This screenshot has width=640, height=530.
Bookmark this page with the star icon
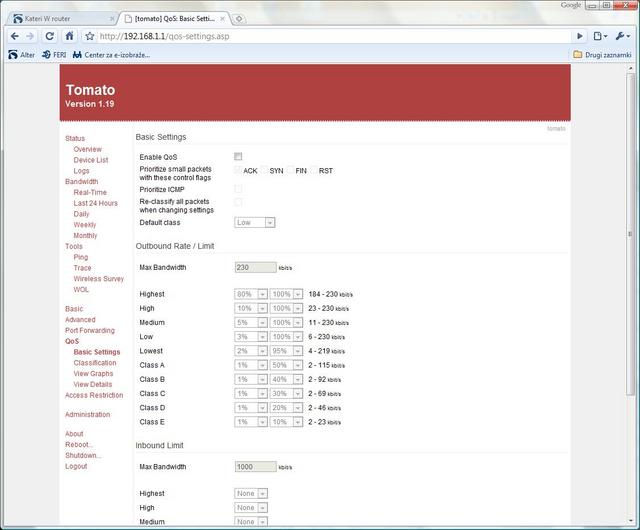coord(90,36)
